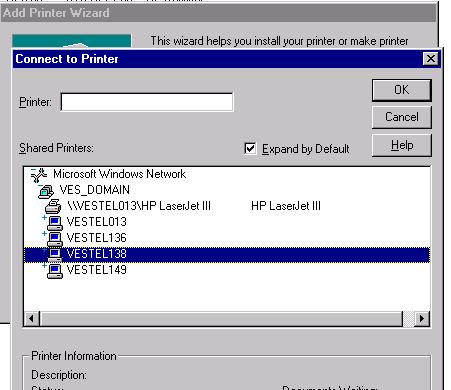The height and width of the screenshot is (390, 451).
Task: Expand the VESTEL138 computer node
Action: click(44, 250)
